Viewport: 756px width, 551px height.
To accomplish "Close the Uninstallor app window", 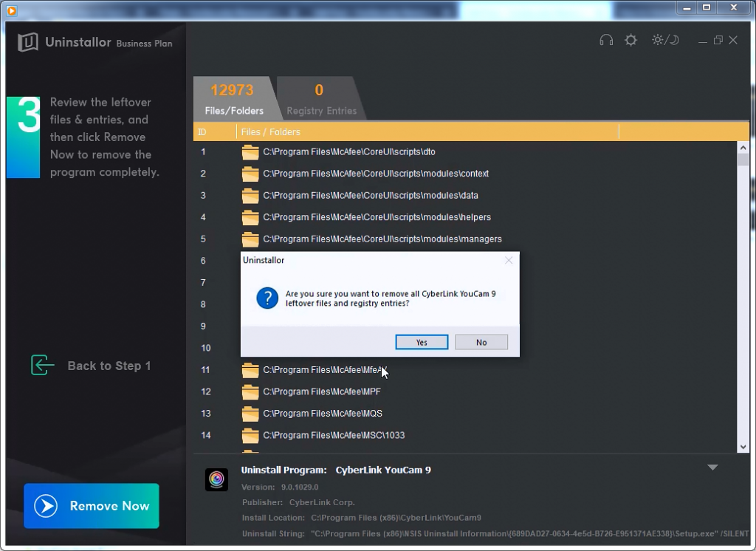I will coord(733,40).
